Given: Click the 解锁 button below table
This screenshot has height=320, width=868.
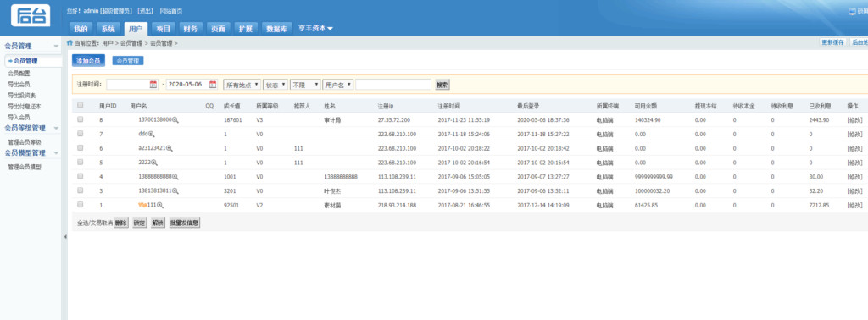Looking at the screenshot, I should click(158, 223).
